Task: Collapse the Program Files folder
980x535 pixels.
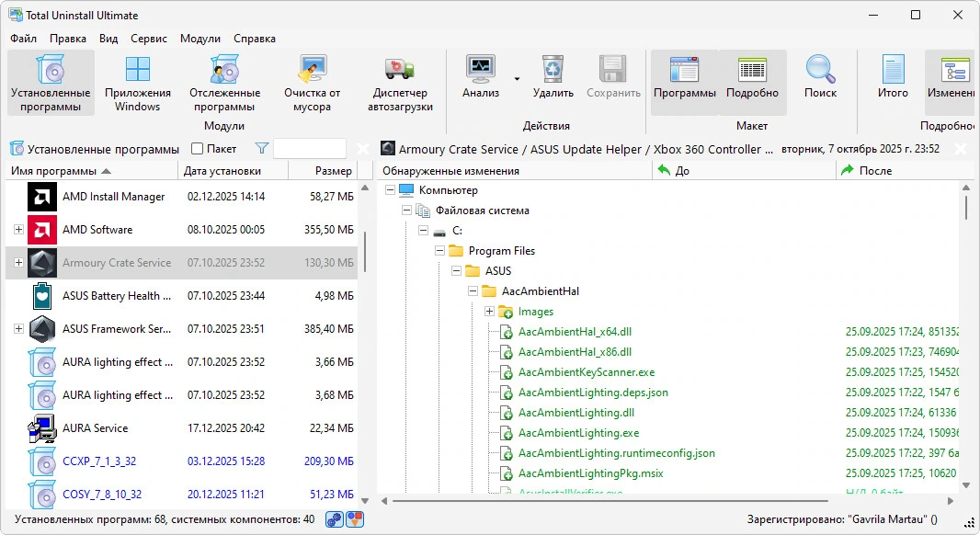Action: pos(439,251)
